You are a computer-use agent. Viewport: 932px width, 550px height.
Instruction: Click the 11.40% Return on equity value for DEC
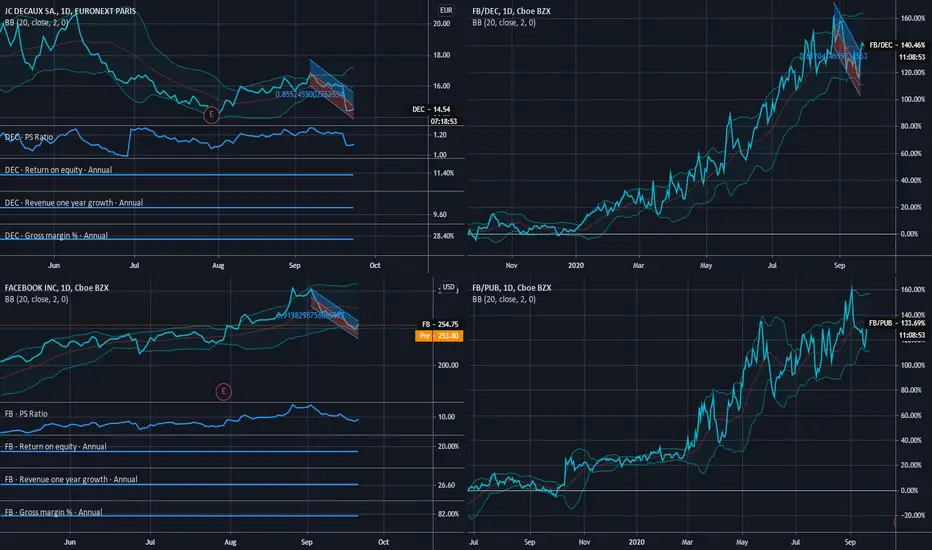pos(443,173)
